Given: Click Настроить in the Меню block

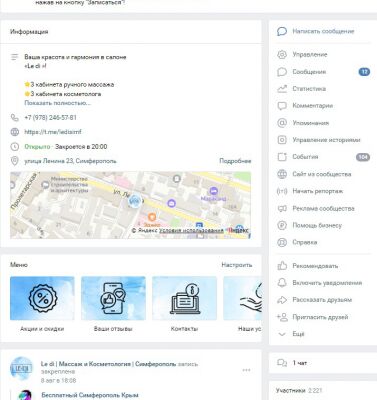Looking at the screenshot, I should pyautogui.click(x=237, y=265).
